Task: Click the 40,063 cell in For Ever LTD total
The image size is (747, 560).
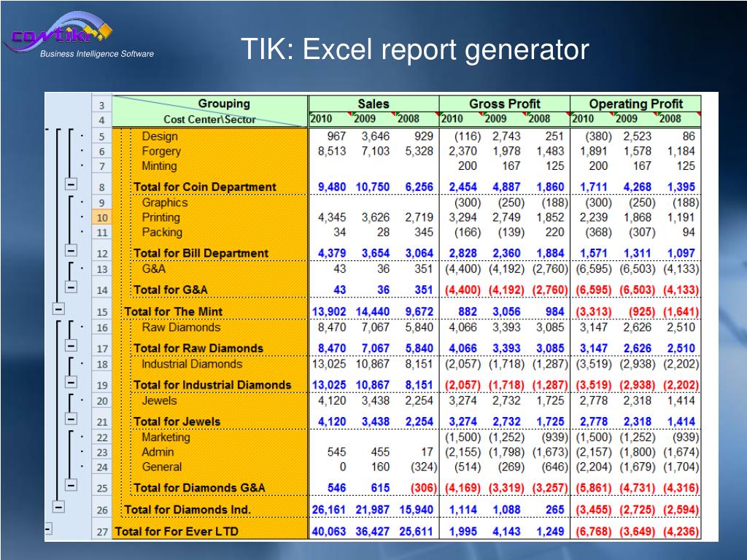Action: coord(329,532)
